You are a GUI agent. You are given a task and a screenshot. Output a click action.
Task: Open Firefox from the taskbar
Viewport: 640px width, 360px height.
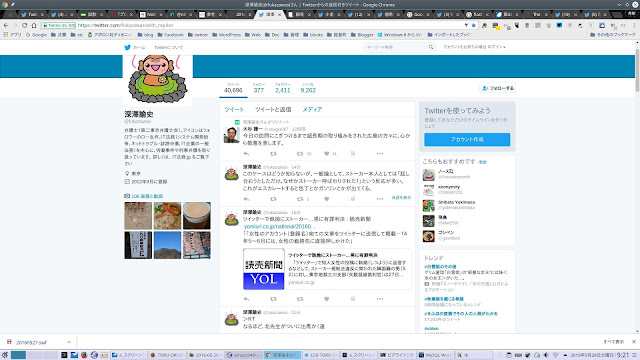coord(84,355)
